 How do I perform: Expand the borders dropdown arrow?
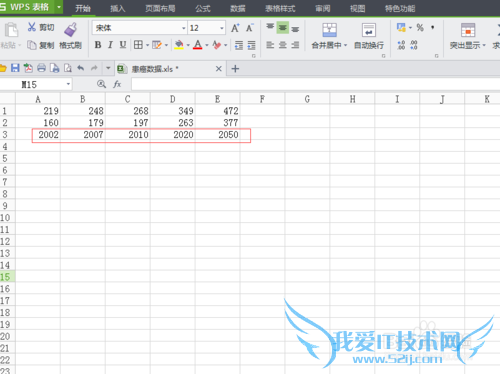click(x=147, y=45)
